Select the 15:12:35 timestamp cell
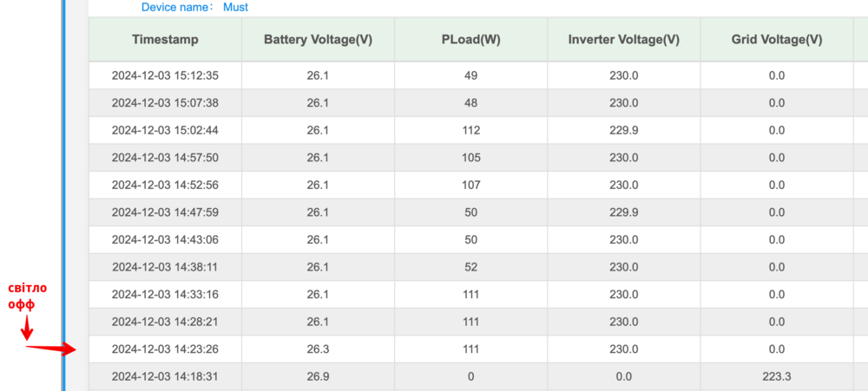Image resolution: width=868 pixels, height=391 pixels. (165, 75)
